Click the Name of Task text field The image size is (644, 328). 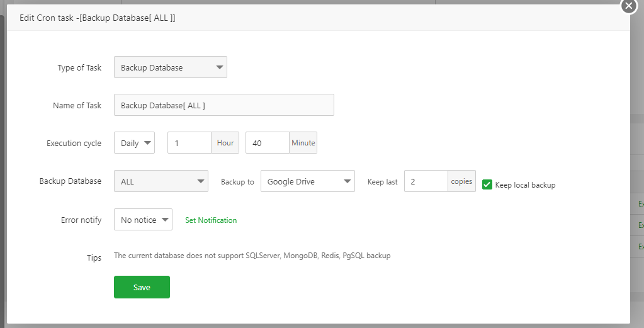click(223, 105)
